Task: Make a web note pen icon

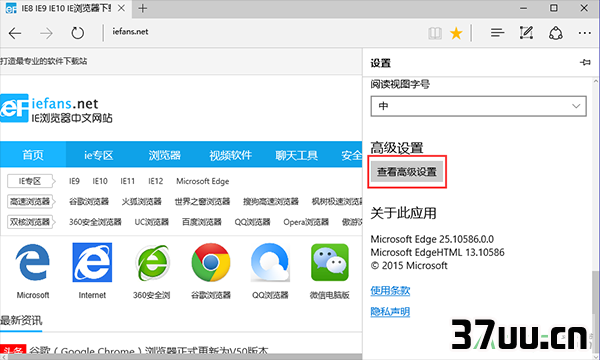Action: [x=526, y=33]
